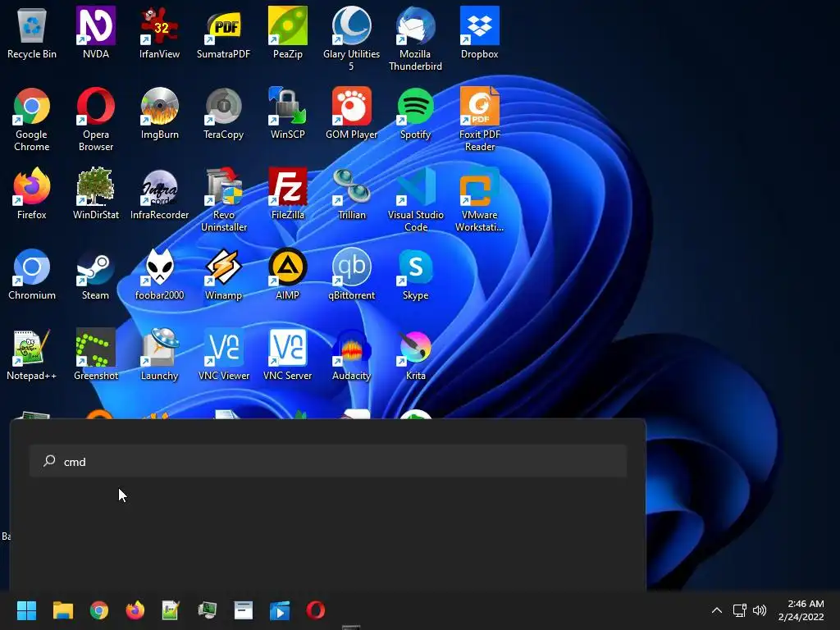Show hidden system tray icons
The image size is (840, 630).
click(717, 610)
